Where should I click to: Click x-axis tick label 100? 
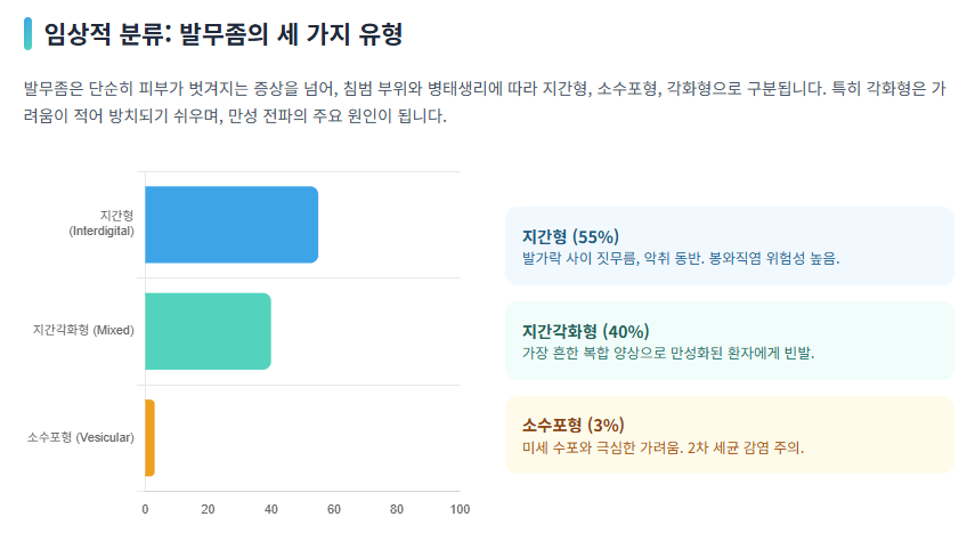[x=460, y=509]
